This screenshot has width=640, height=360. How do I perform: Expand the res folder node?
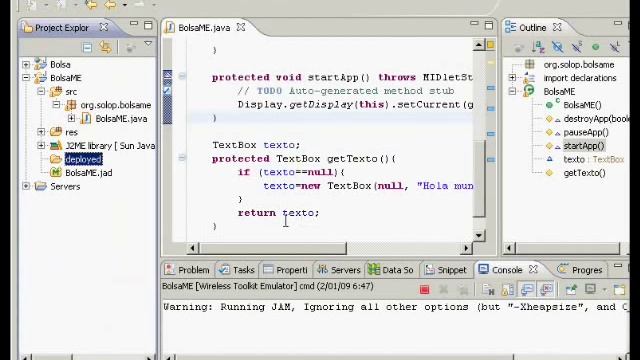pyautogui.click(x=41, y=132)
